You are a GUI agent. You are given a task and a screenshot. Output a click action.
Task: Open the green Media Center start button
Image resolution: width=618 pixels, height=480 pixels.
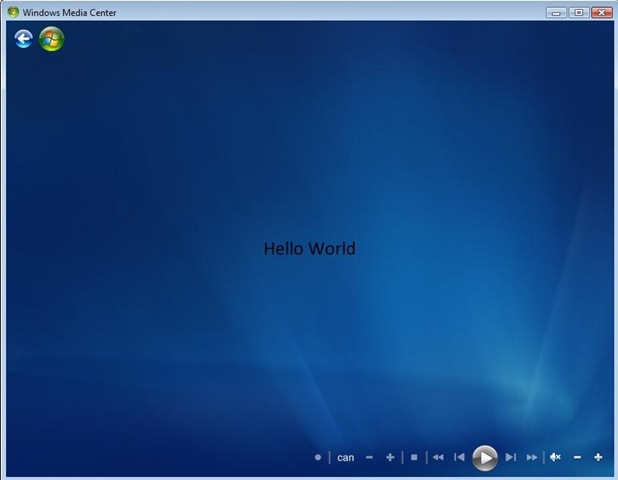[x=52, y=39]
